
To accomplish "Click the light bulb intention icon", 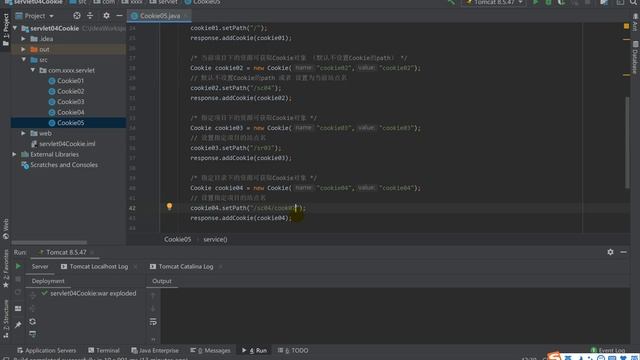I will (x=169, y=207).
